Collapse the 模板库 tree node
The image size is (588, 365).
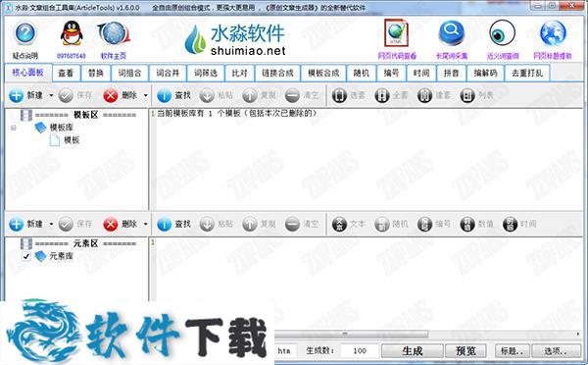coord(14,129)
